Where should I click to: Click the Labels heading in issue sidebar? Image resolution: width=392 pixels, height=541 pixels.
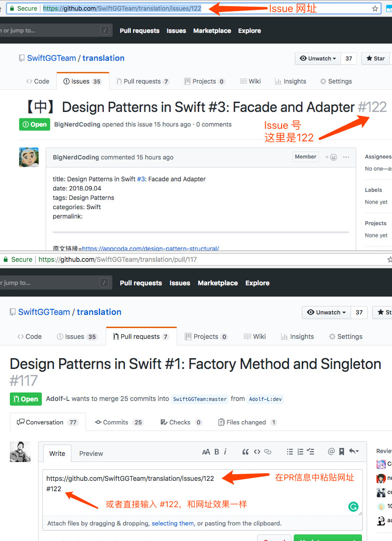373,190
